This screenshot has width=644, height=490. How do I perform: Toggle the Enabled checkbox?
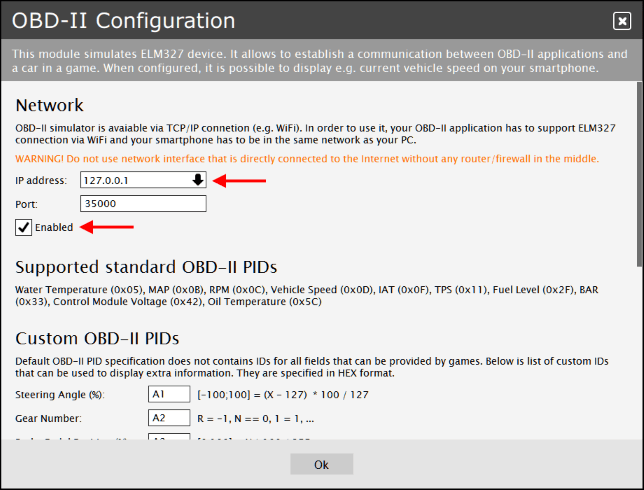(x=23, y=227)
